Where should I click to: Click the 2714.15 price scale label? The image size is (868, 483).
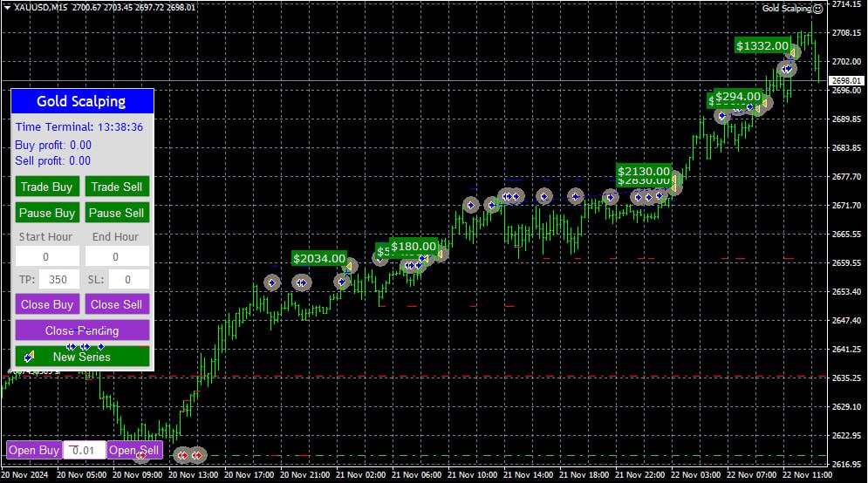point(846,4)
